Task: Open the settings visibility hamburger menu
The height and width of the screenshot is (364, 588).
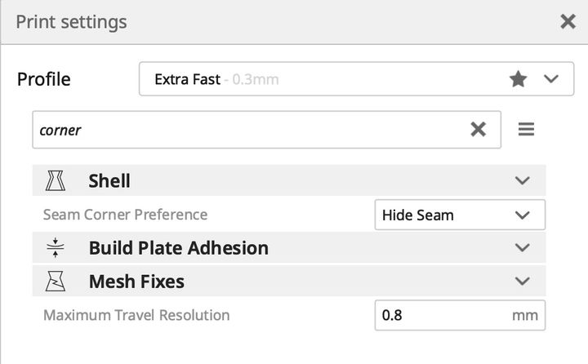Action: [x=527, y=129]
